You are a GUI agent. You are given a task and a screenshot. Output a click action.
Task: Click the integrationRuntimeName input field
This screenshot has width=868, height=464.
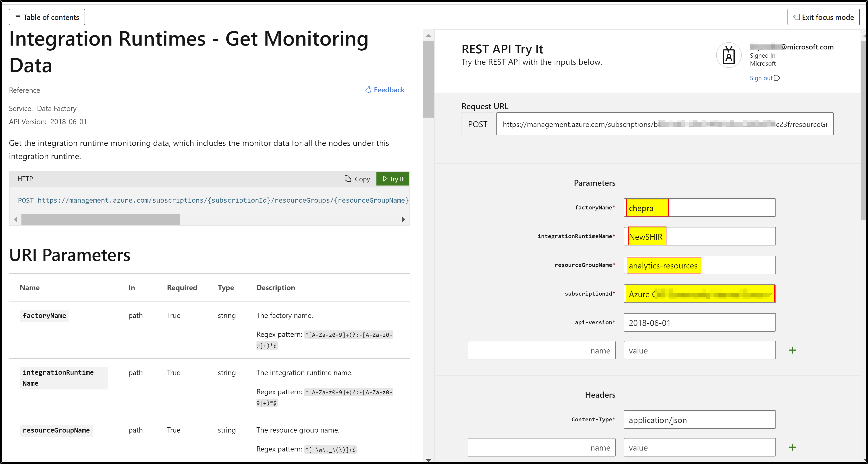(x=700, y=236)
